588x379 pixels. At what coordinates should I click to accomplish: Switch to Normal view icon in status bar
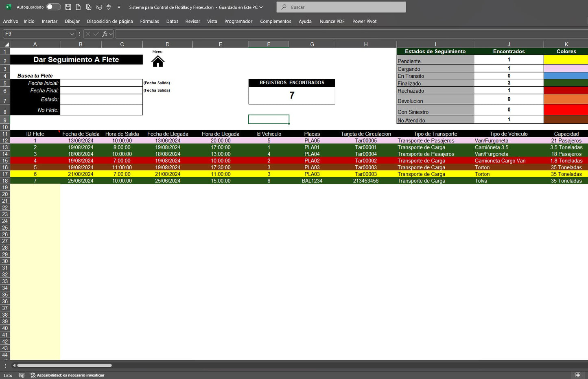[x=578, y=375]
